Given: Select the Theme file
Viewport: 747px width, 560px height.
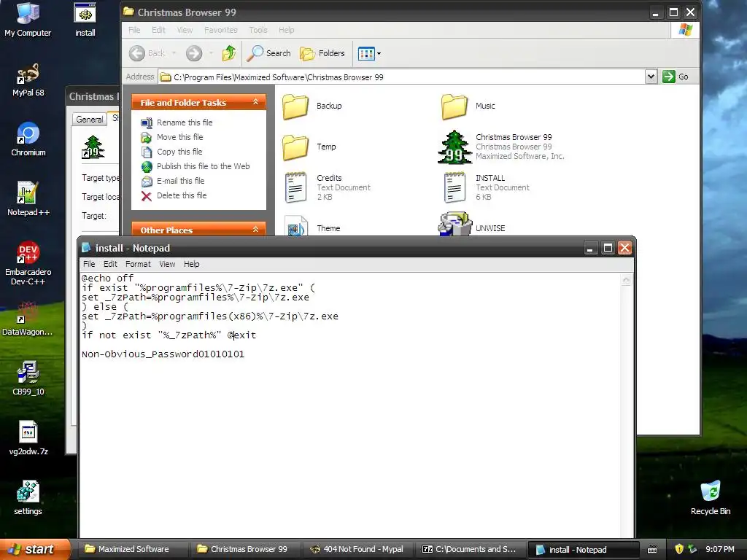Looking at the screenshot, I should pyautogui.click(x=312, y=227).
